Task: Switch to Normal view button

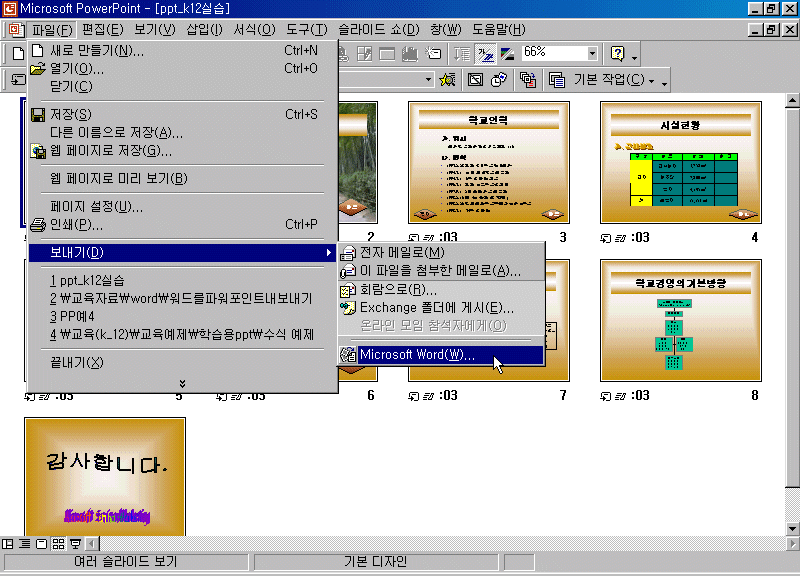Action: (8, 544)
